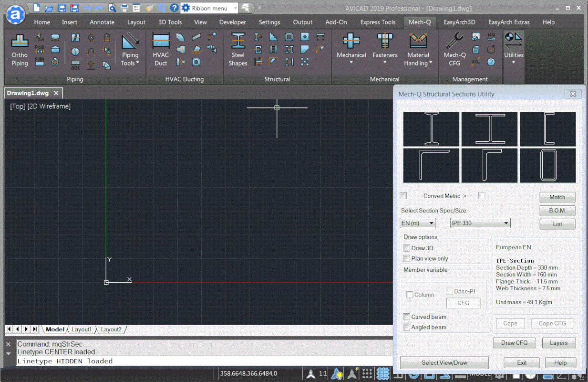Select the rectangular hollow section thumbnail
588x382 pixels.
[547, 165]
